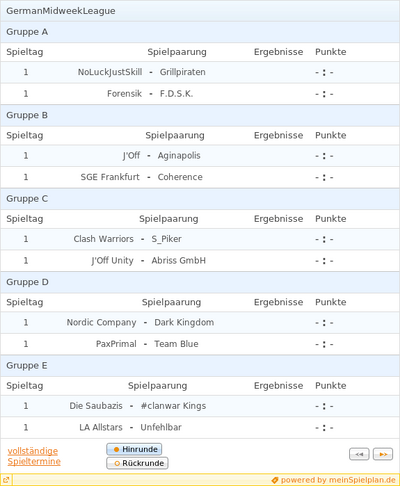Click the Gruppe E header
400x486 pixels.
[x=200, y=366]
